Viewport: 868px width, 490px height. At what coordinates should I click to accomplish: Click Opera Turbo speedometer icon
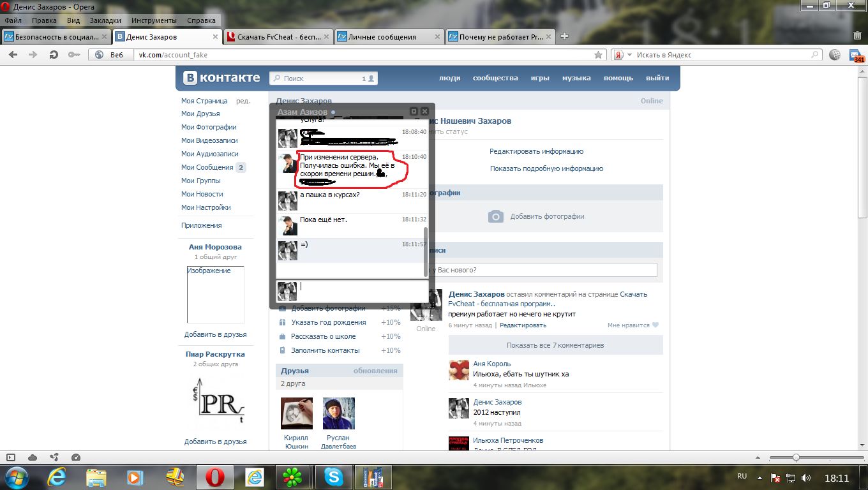coord(76,457)
